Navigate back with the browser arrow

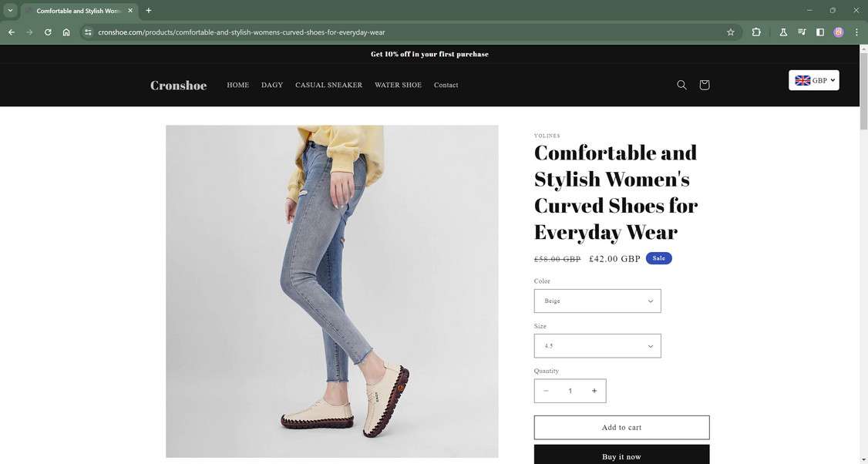pyautogui.click(x=11, y=32)
